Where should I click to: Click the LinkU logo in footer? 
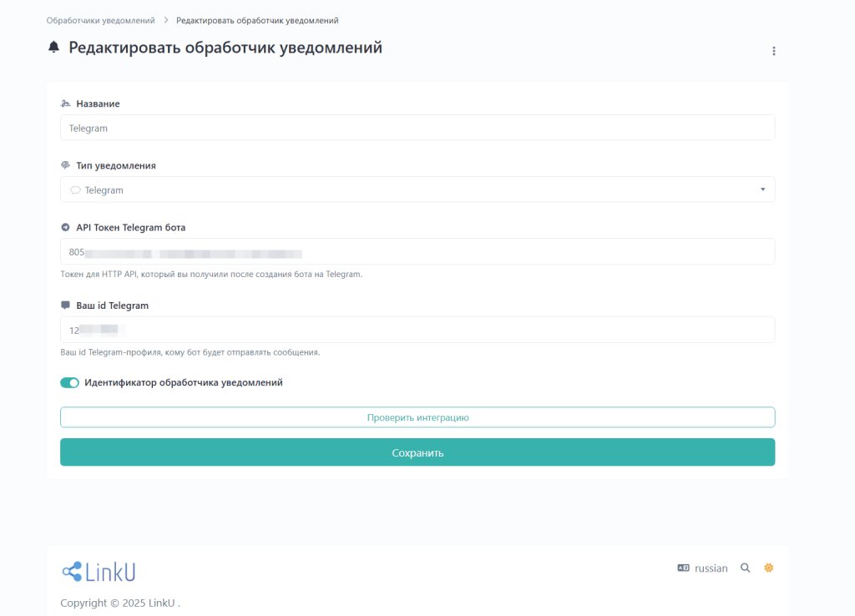[99, 572]
